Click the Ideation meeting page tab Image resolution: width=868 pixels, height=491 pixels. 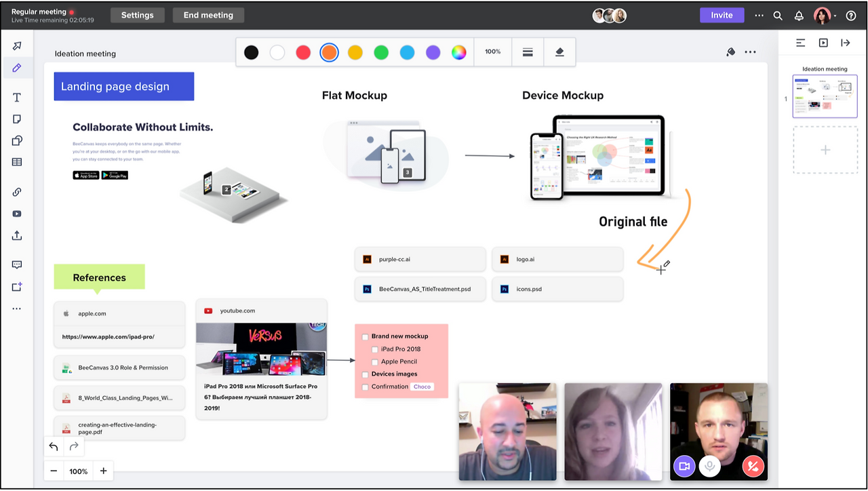825,96
